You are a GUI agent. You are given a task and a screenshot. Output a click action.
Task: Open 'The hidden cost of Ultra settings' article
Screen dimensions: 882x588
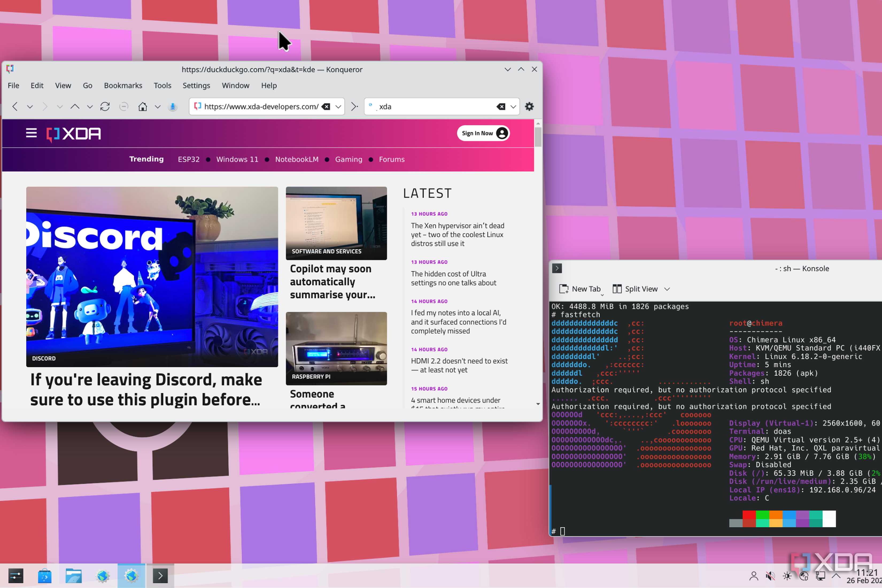point(453,278)
